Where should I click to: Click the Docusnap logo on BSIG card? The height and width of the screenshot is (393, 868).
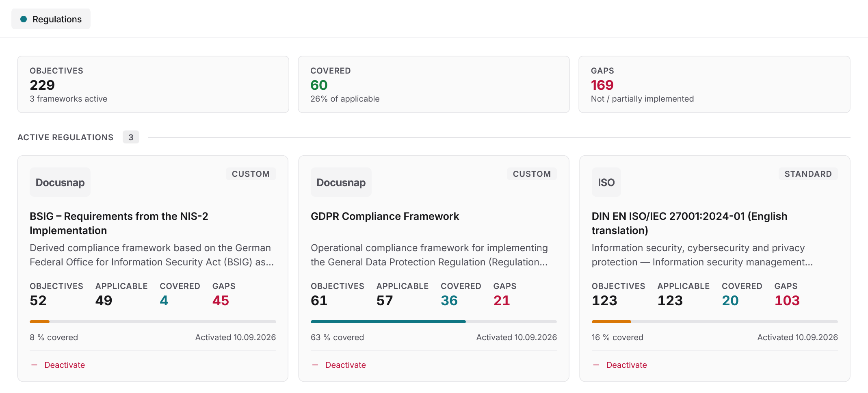(x=60, y=182)
